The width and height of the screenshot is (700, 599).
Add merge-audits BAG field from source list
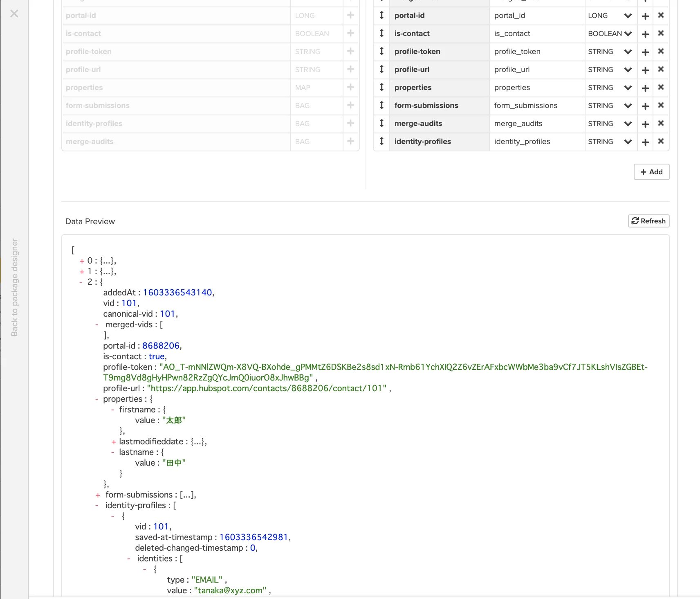350,142
